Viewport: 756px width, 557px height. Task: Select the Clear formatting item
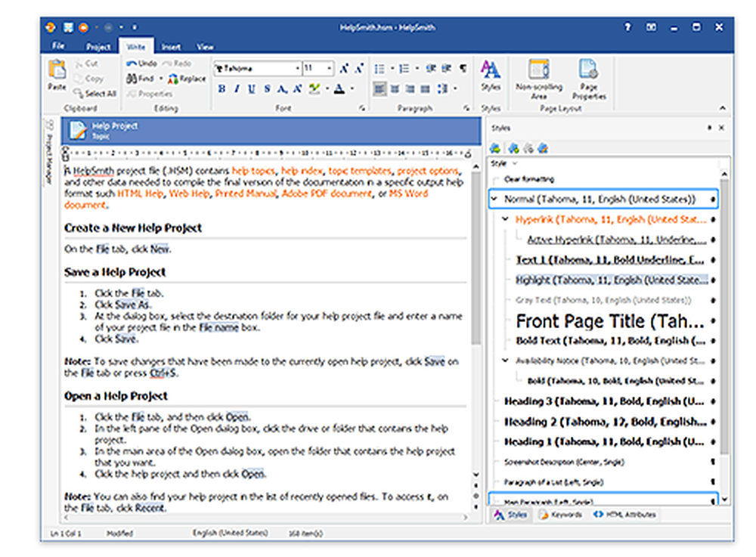(x=528, y=179)
